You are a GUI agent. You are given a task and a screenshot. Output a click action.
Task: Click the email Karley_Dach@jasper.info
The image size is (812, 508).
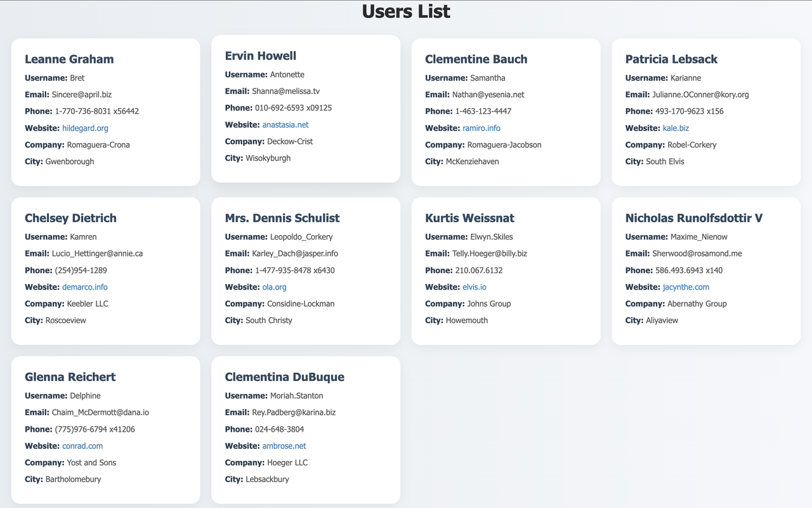click(x=295, y=253)
